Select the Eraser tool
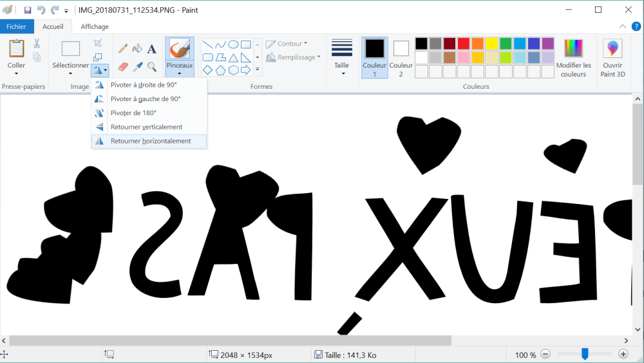644x363 pixels. 123,66
